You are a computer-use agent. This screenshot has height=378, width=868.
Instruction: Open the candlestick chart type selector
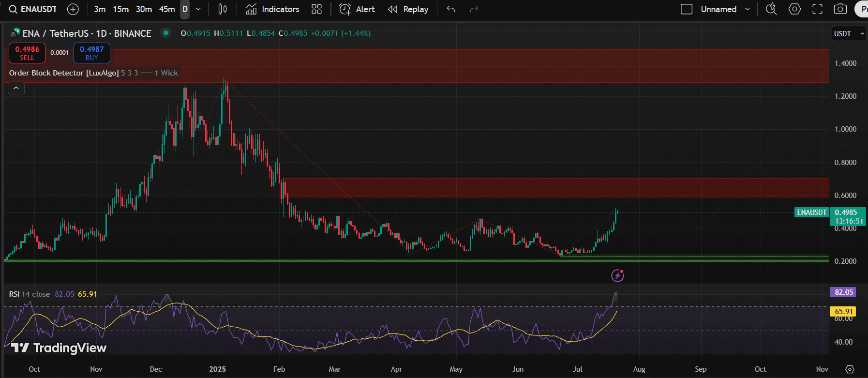[223, 9]
